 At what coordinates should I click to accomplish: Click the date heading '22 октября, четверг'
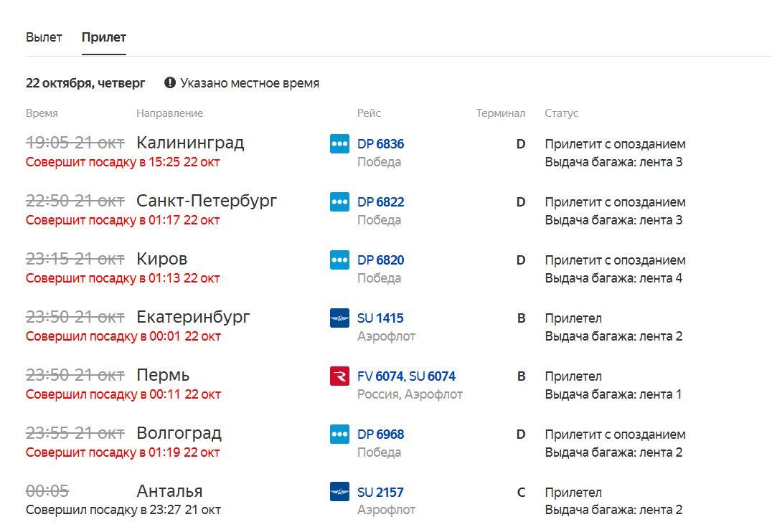(x=85, y=83)
